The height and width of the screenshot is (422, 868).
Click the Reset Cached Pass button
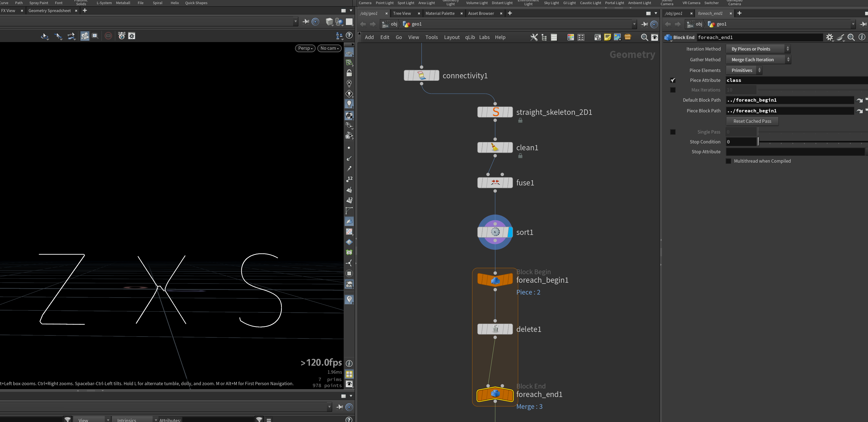[752, 121]
